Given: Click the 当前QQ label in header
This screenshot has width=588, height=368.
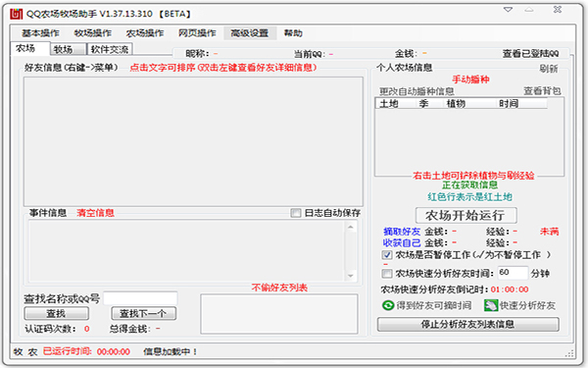Looking at the screenshot, I should (x=310, y=54).
